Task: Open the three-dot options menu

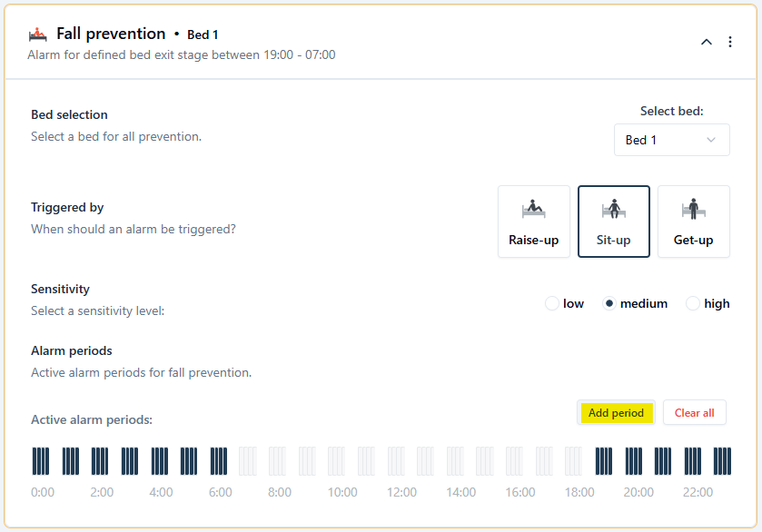Action: click(x=730, y=42)
